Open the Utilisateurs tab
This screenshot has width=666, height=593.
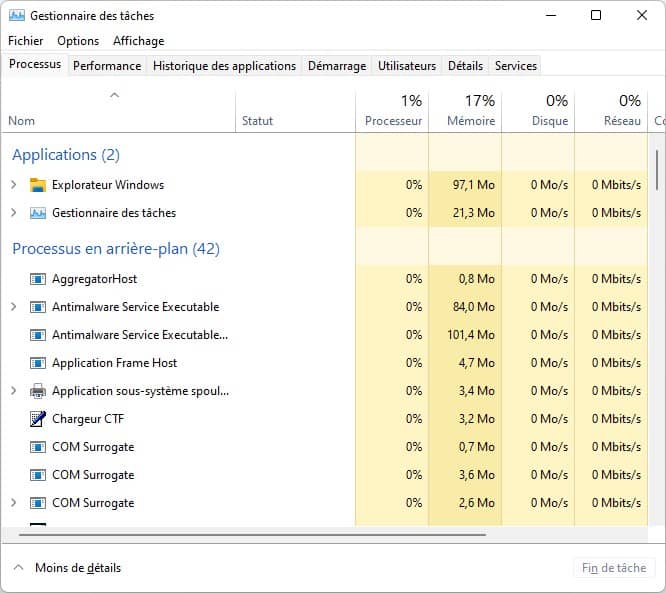pyautogui.click(x=407, y=66)
